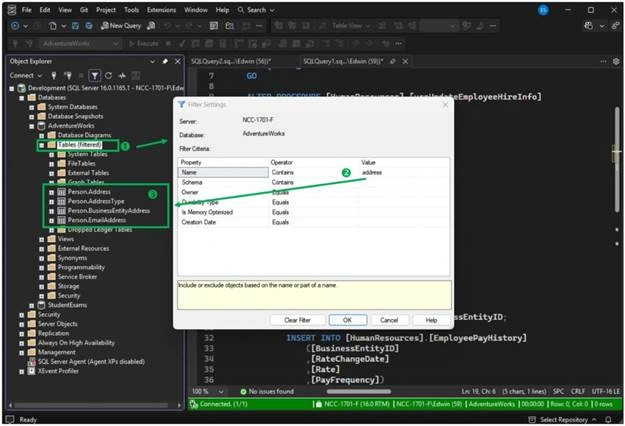The width and height of the screenshot is (625, 426).
Task: Expand the System Databases folder
Action: tap(31, 107)
